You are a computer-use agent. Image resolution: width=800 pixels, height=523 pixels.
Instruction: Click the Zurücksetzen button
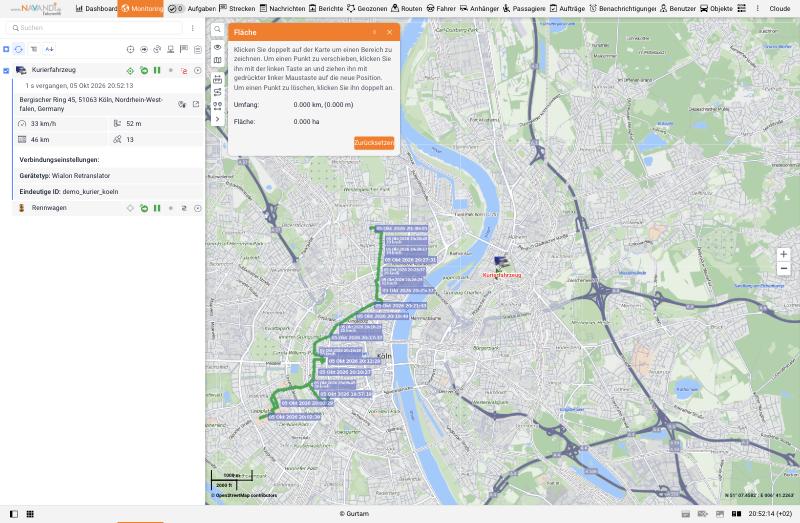(x=374, y=143)
